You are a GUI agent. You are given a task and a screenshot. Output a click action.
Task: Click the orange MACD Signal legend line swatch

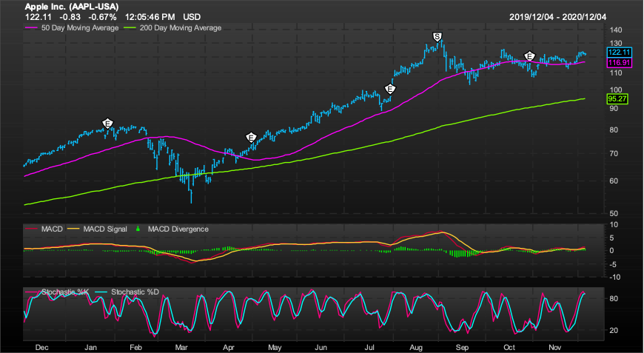tap(73, 229)
